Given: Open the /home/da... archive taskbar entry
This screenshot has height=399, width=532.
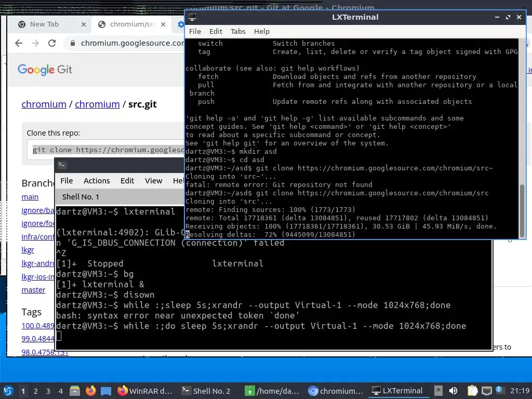Looking at the screenshot, I should (272, 391).
